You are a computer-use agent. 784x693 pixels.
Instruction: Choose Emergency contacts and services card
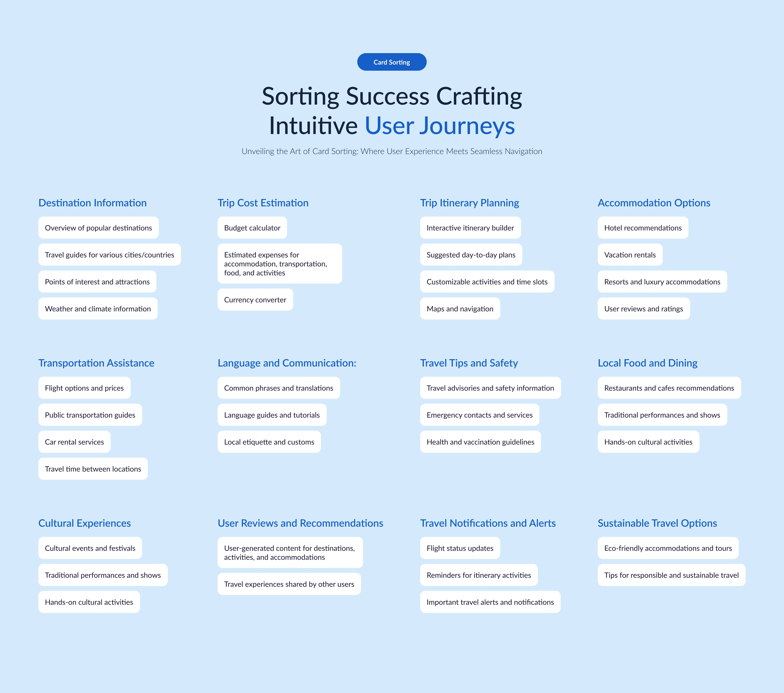point(479,415)
